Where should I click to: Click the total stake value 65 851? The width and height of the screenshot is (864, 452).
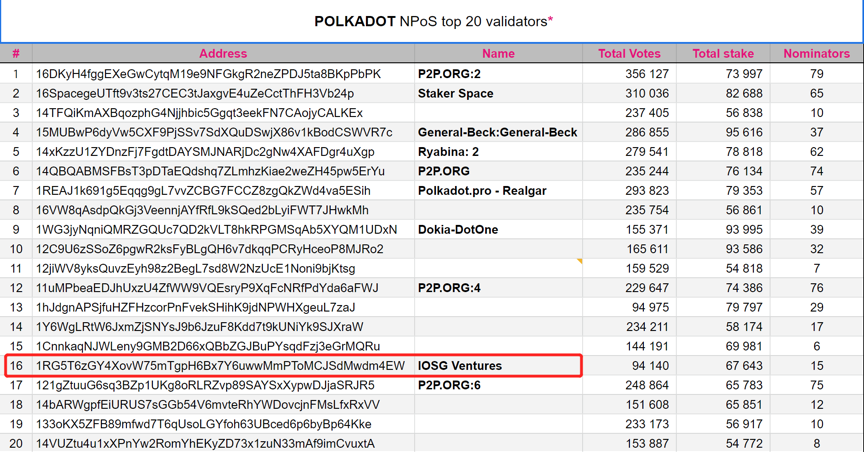744,405
